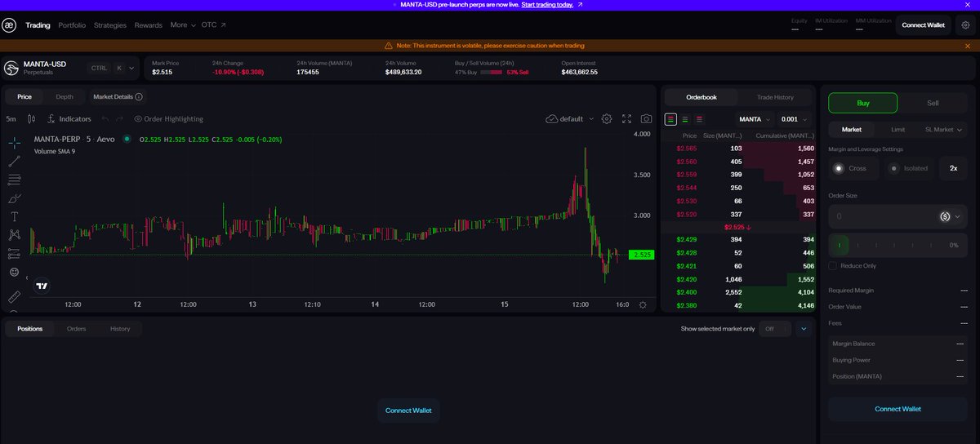The image size is (980, 444).
Task: Close the MANTA-USD announcement bar
Action: (x=969, y=5)
